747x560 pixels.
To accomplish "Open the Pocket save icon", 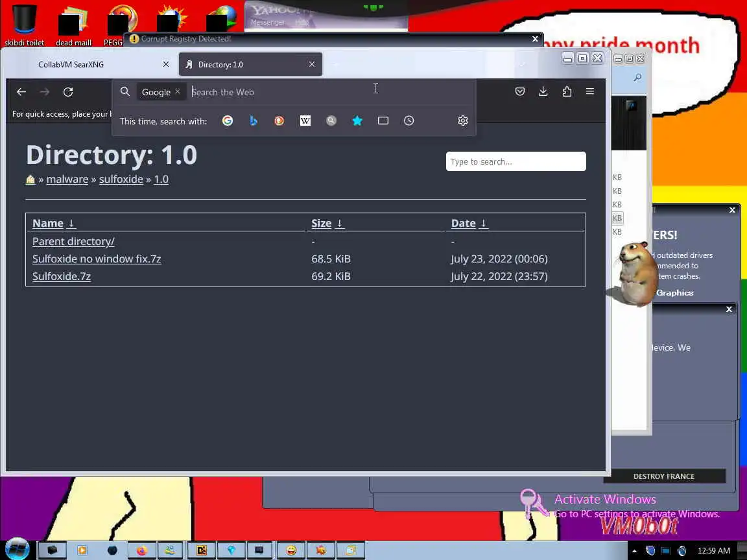I will [x=520, y=91].
